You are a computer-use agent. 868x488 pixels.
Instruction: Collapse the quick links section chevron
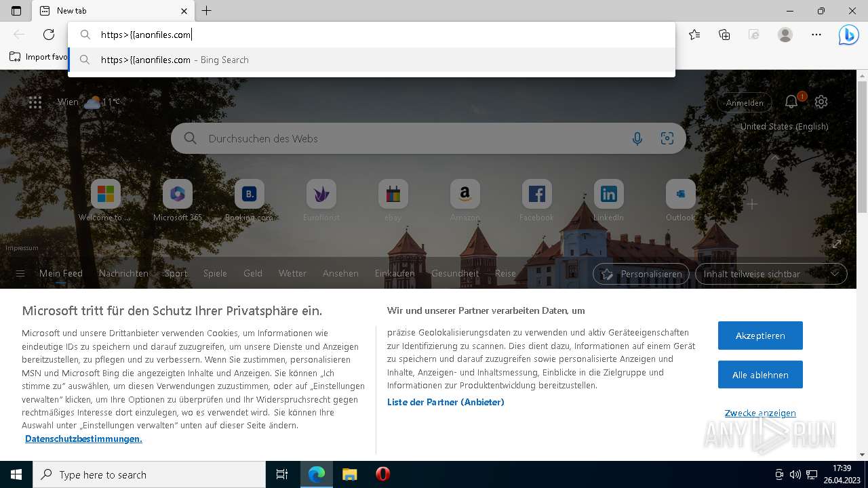click(x=774, y=157)
